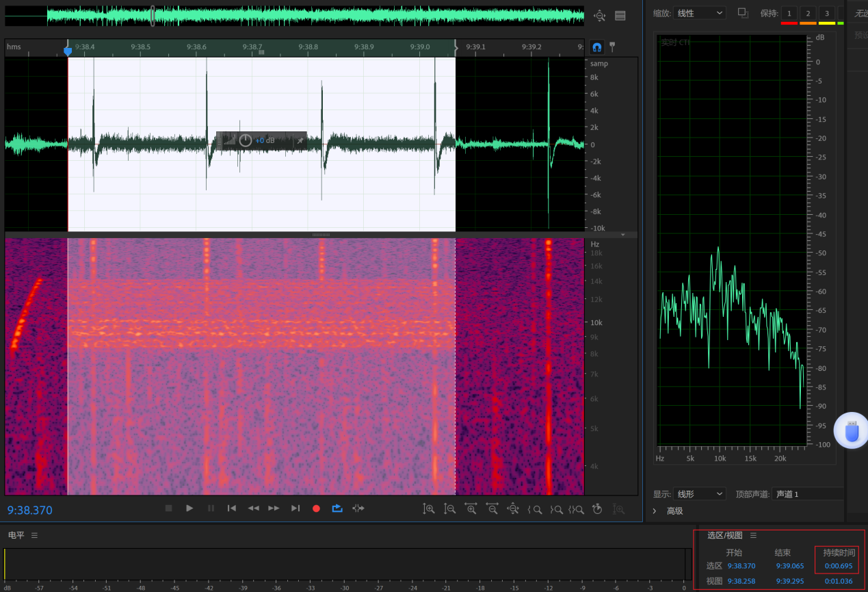This screenshot has height=592, width=868.
Task: Open the 电平 panel menu icon
Action: pos(34,535)
